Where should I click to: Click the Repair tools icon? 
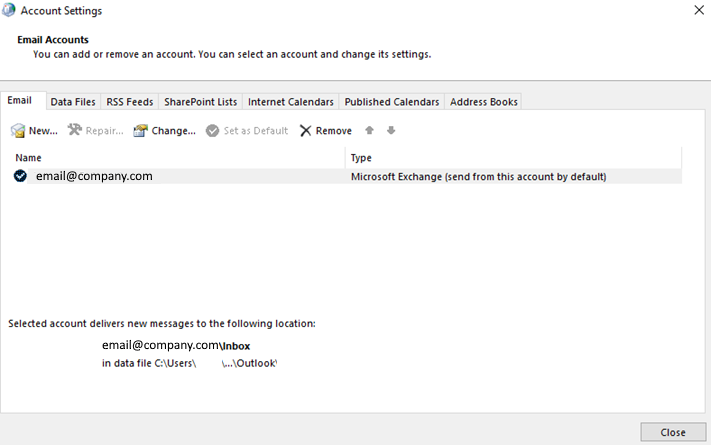point(74,130)
